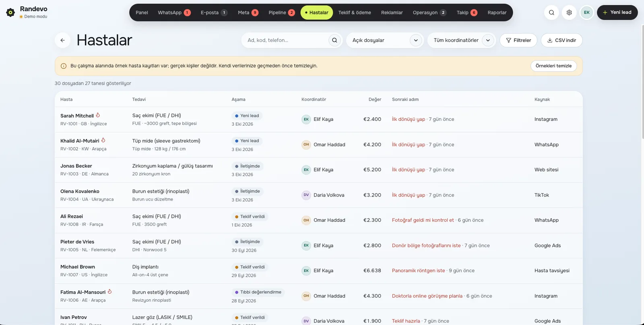
Task: Open the E-posta tab
Action: (214, 12)
